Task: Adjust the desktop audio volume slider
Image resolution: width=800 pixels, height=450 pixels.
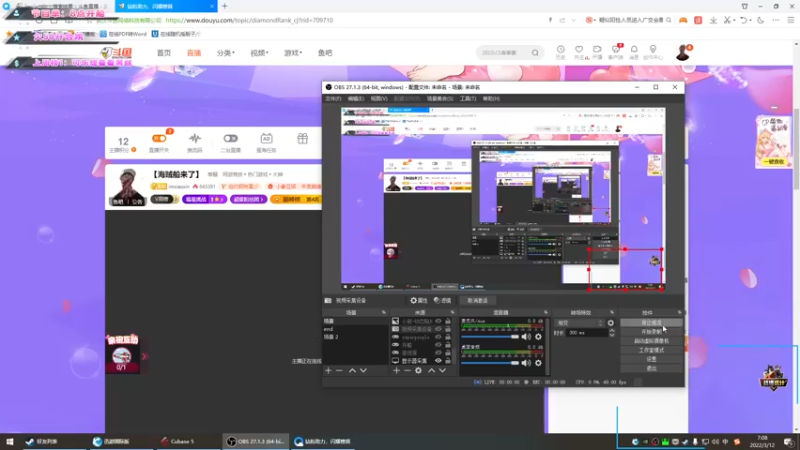Action: point(490,363)
